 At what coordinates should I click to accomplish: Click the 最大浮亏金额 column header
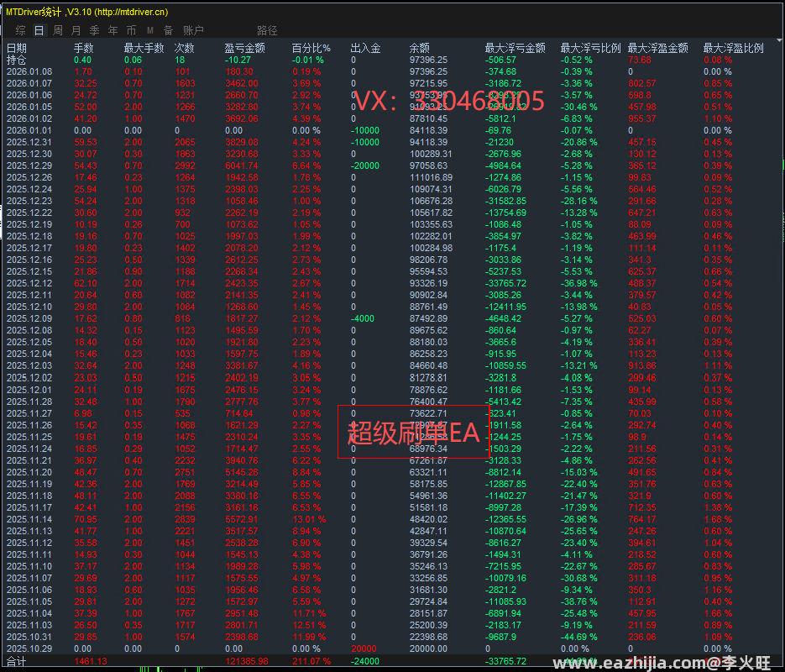[x=515, y=48]
